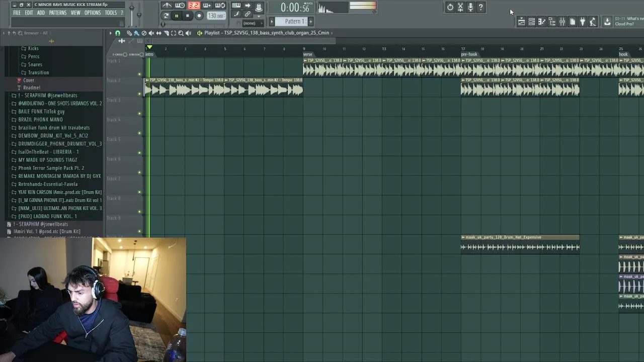Open playlist options arrow menu
The height and width of the screenshot is (362, 644).
[x=111, y=33]
